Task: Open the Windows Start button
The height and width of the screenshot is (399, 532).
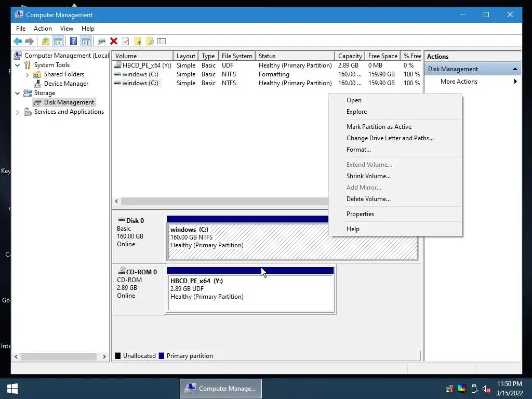Action: (x=12, y=389)
